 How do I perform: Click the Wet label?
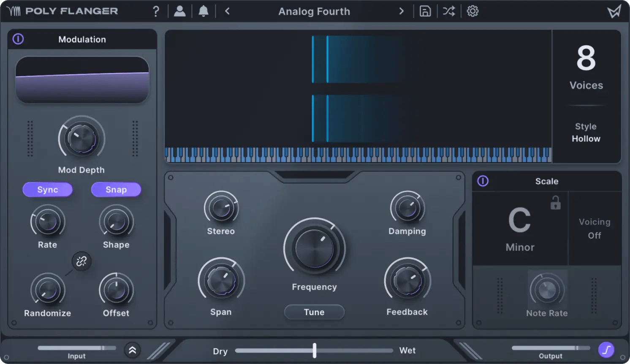407,350
